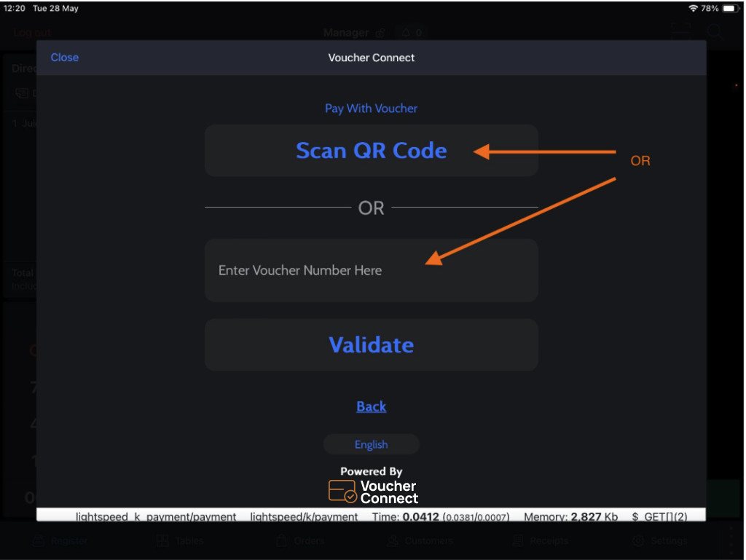This screenshot has height=560, width=746.
Task: Focus the Enter Voucher Number field
Action: click(x=371, y=270)
